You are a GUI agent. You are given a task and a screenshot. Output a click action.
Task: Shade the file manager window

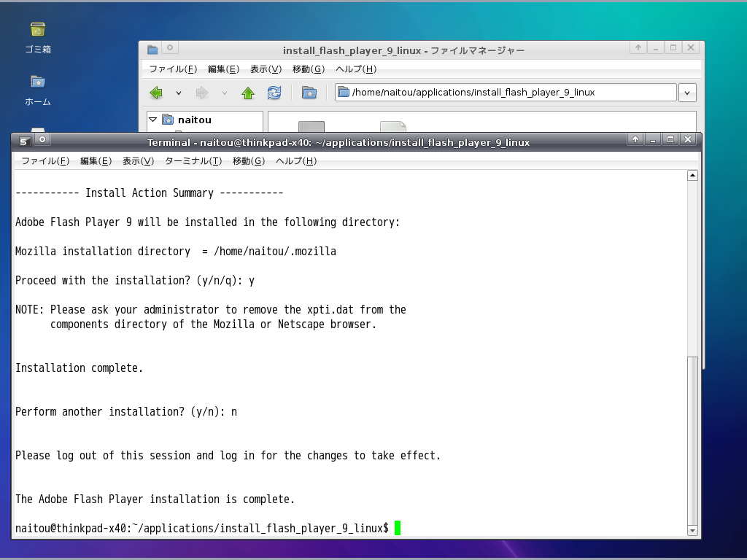[638, 47]
